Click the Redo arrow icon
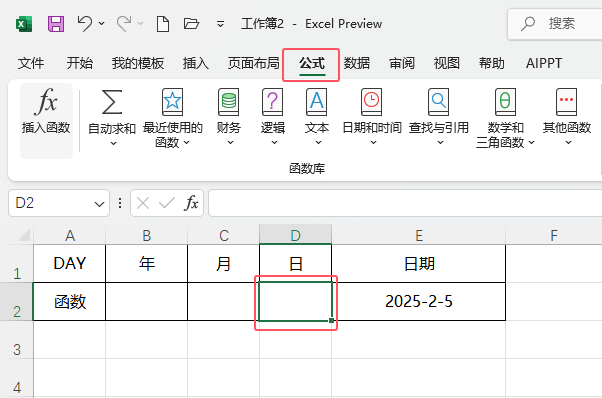 pyautogui.click(x=124, y=23)
